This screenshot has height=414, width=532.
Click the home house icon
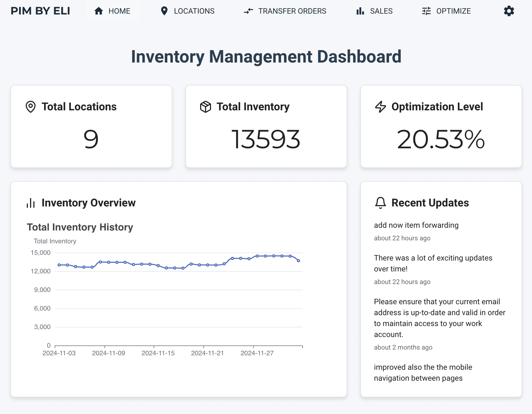99,11
